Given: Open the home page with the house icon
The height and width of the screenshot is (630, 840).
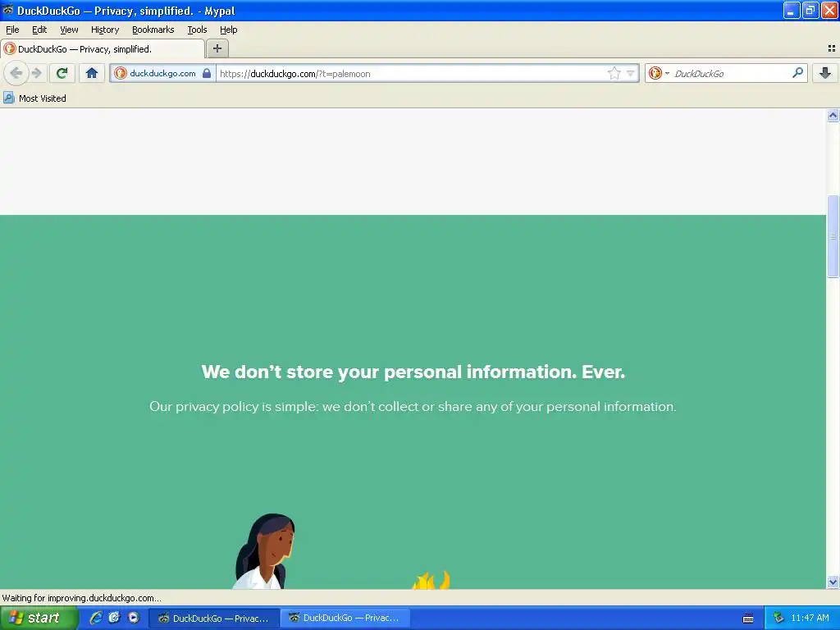Looking at the screenshot, I should click(x=92, y=73).
